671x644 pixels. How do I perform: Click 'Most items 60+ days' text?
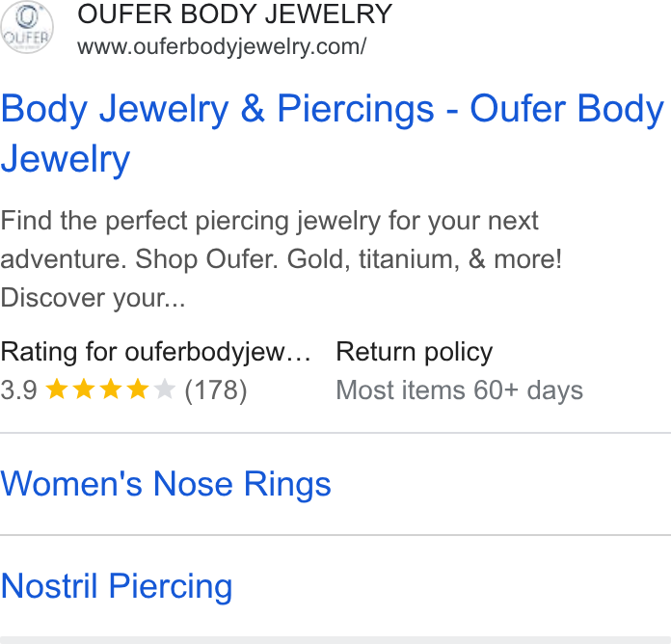click(x=460, y=390)
